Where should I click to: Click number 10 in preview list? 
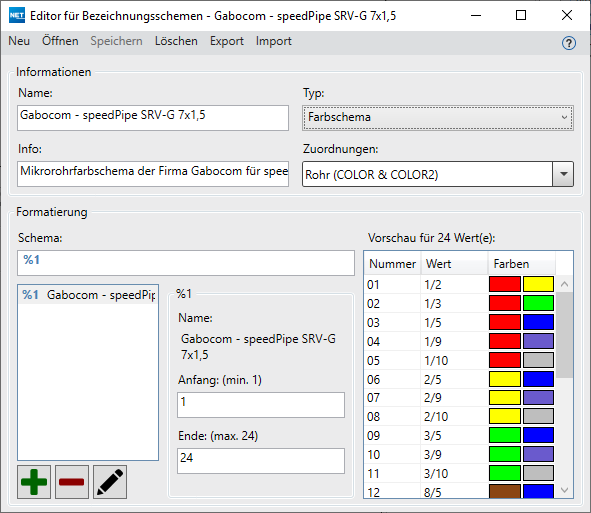point(373,454)
